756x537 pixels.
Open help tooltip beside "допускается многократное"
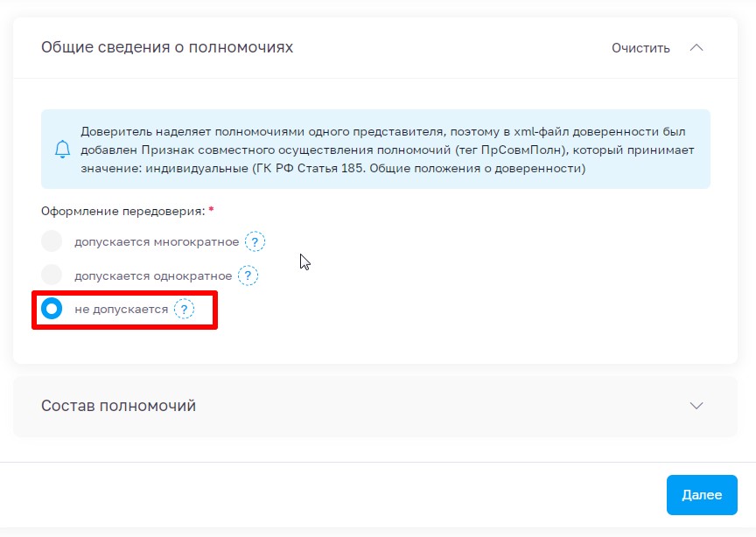click(x=255, y=241)
